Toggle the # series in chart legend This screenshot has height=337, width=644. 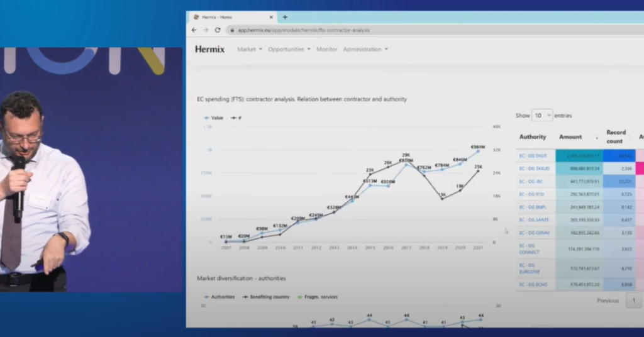click(x=236, y=118)
